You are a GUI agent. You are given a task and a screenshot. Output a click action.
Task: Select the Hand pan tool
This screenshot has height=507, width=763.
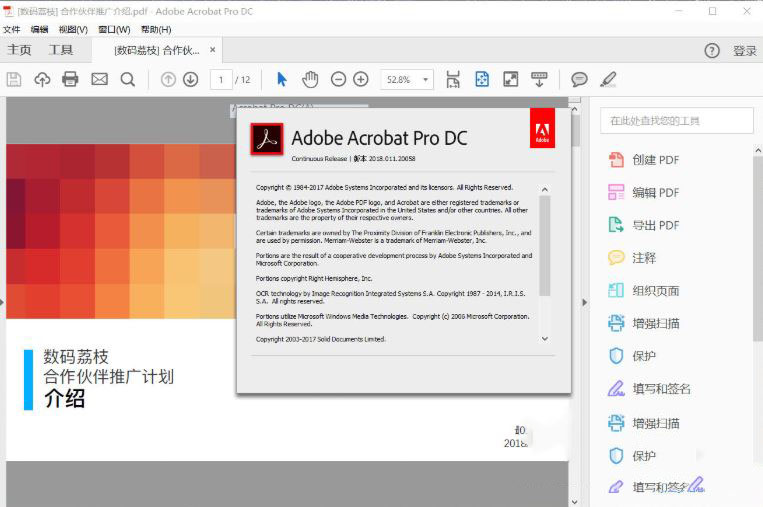[310, 79]
